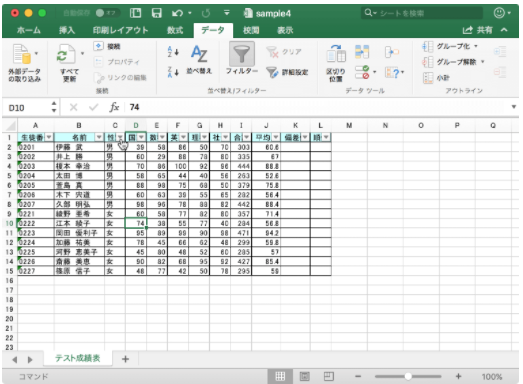Switch to page layout view in status bar
This screenshot has width=523, height=384.
[x=305, y=377]
